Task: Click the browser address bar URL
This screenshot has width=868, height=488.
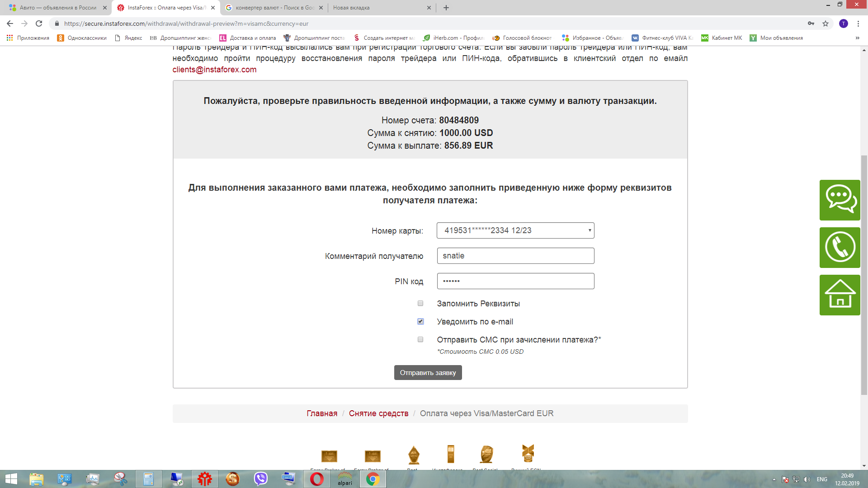Action: click(186, 23)
